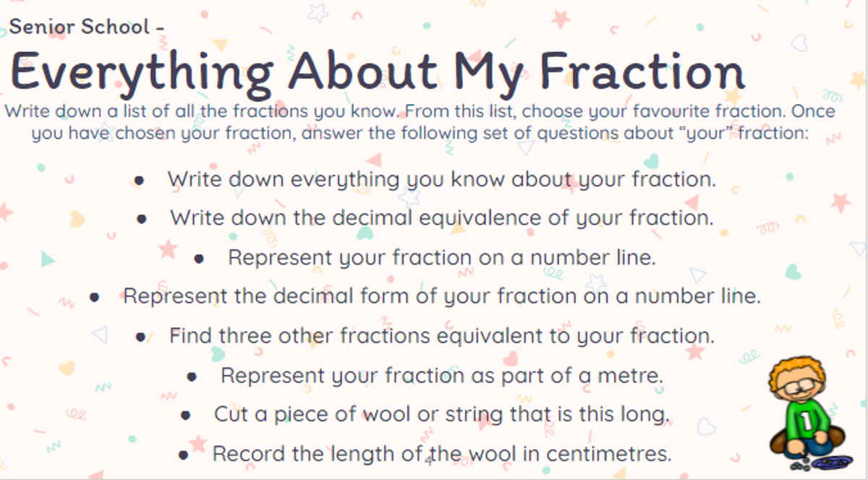Click the bullet before 'Find three other fractions'
Image resolution: width=868 pixels, height=480 pixels.
pos(140,336)
